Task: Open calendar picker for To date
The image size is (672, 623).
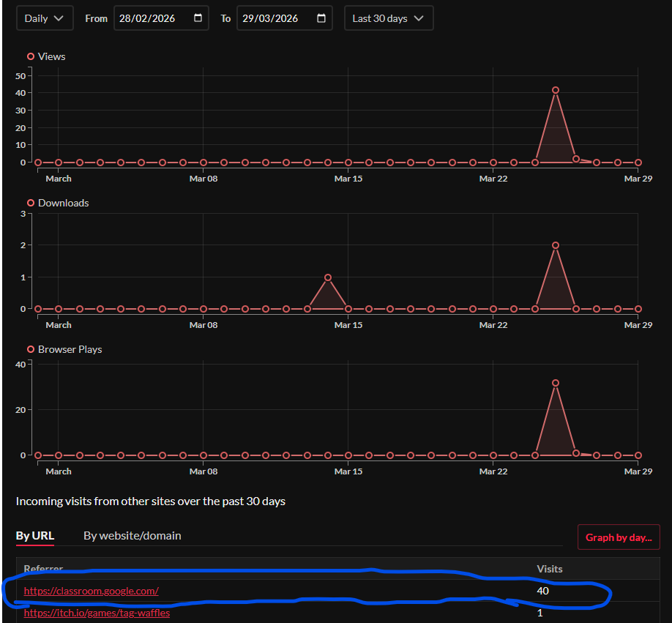Action: pos(321,18)
